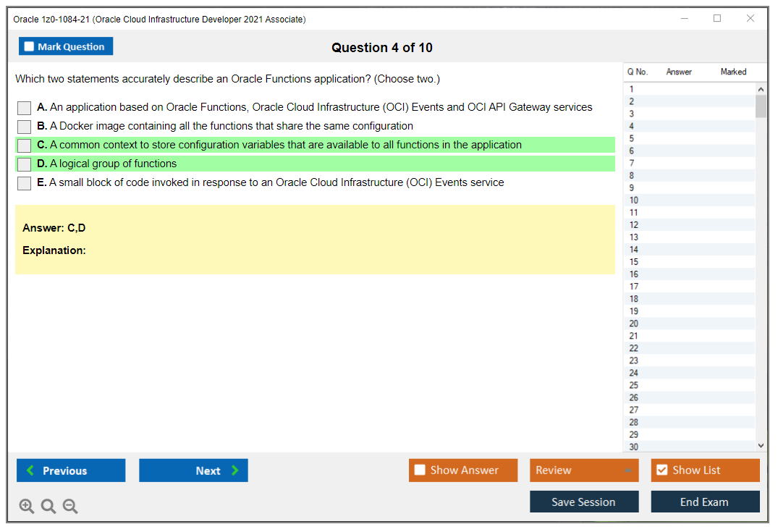Click the blue arrow icon on Previous button

(29, 470)
